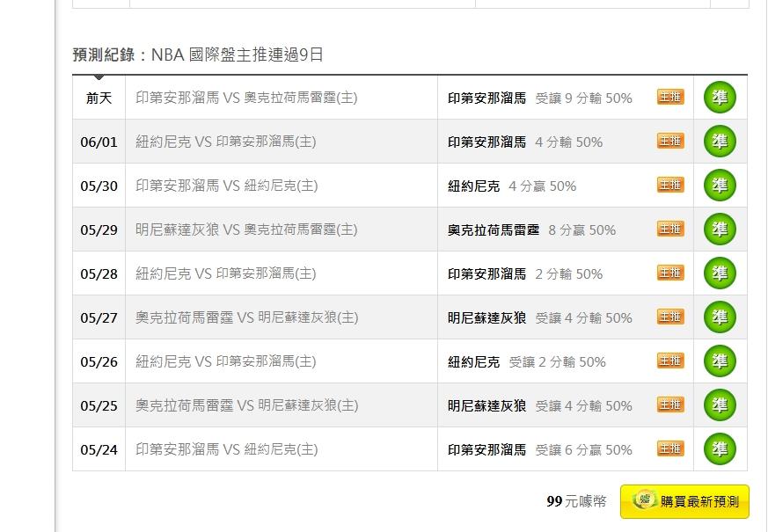
Task: Click orange 主推 badge in 前天 row
Action: [x=670, y=97]
